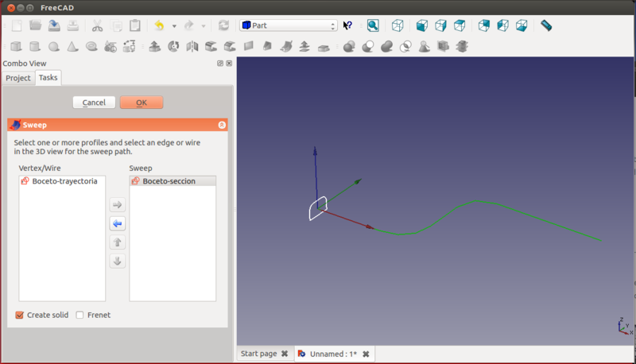Click the Paste clipboard icon
Viewport: 636px width, 364px height.
tap(135, 25)
